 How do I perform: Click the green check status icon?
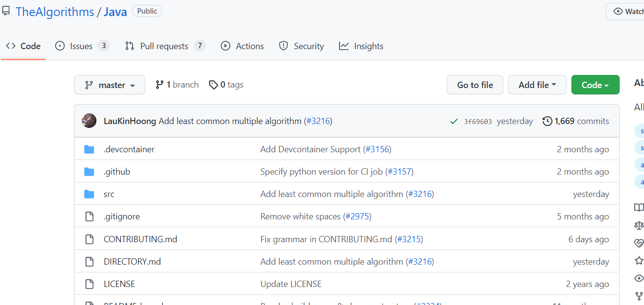click(x=454, y=121)
